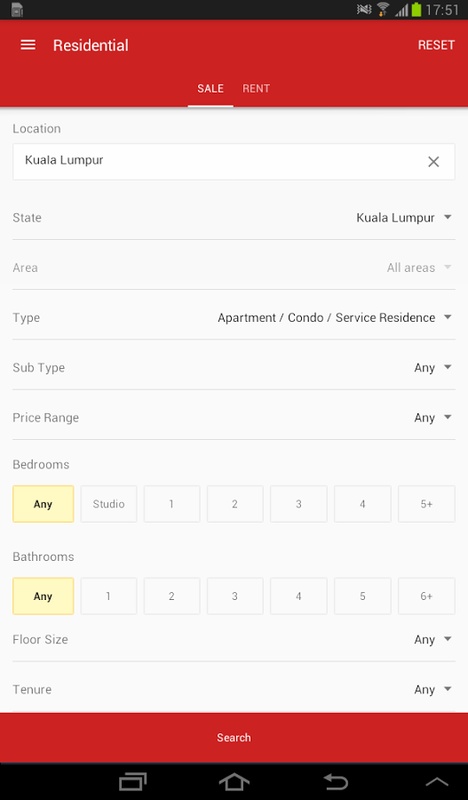Tap the battery icon in status bar

click(x=416, y=10)
